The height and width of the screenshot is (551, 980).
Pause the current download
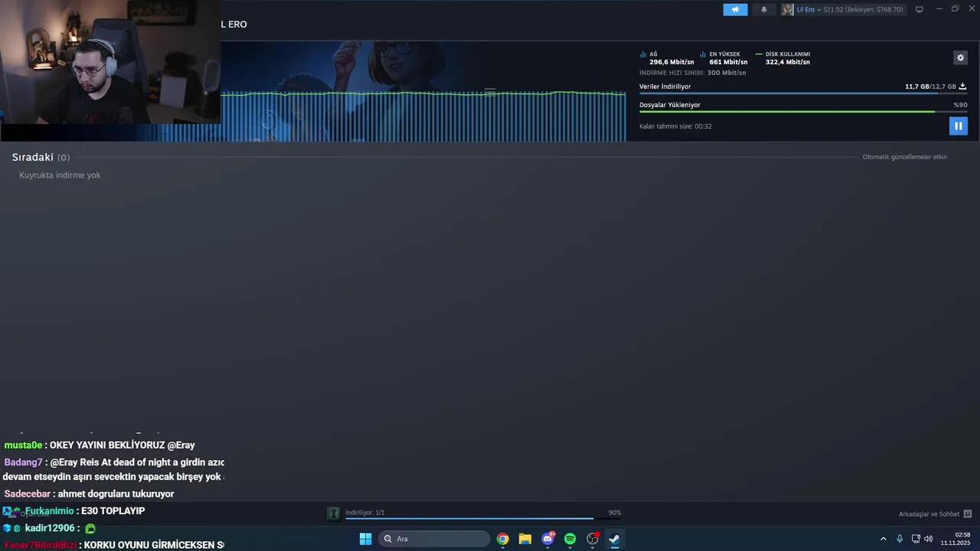click(x=959, y=126)
